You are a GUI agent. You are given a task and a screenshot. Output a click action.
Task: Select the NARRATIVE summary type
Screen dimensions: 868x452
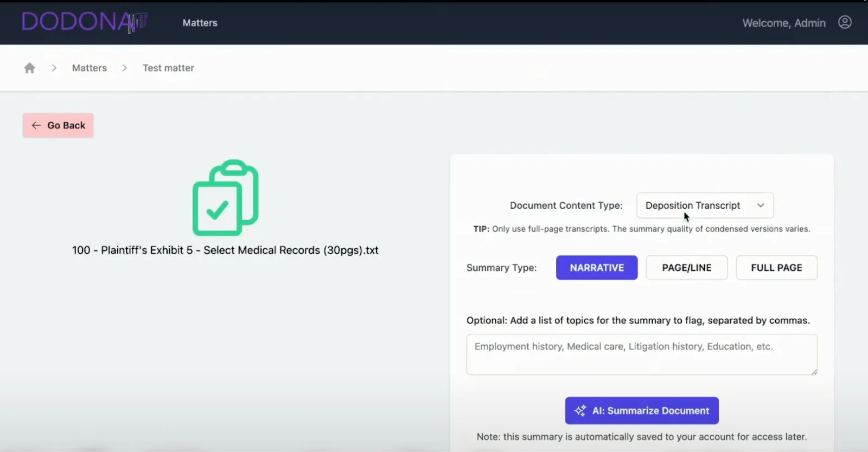(596, 268)
